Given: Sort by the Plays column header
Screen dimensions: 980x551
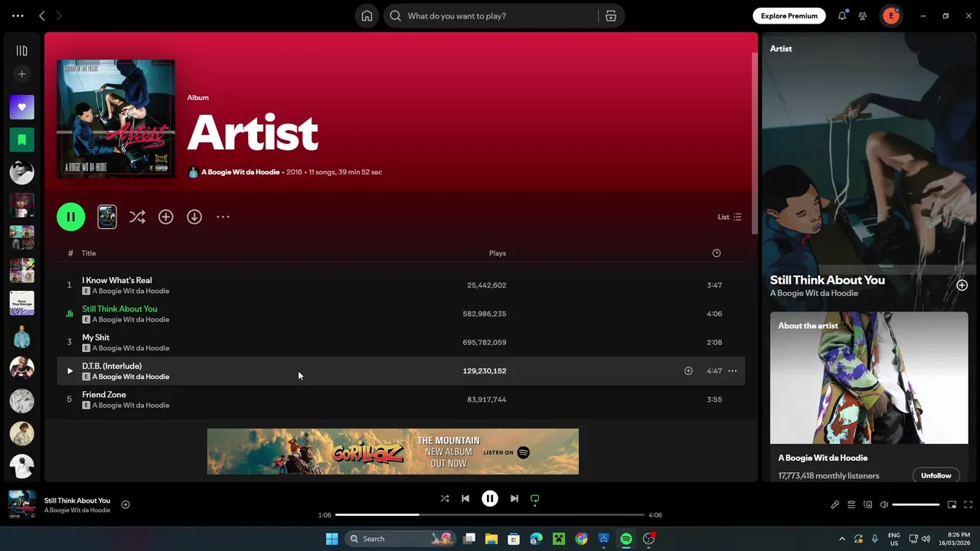Looking at the screenshot, I should click(498, 253).
